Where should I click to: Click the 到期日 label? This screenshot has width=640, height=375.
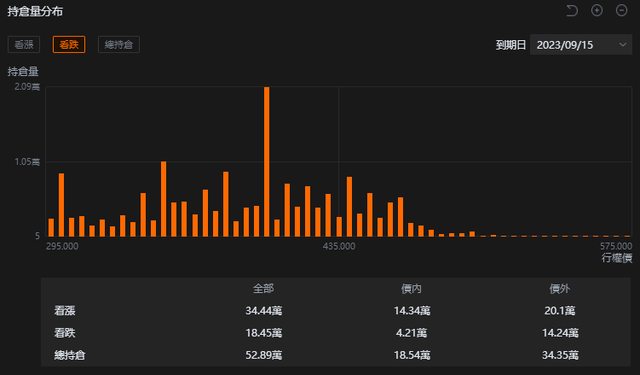(x=511, y=45)
